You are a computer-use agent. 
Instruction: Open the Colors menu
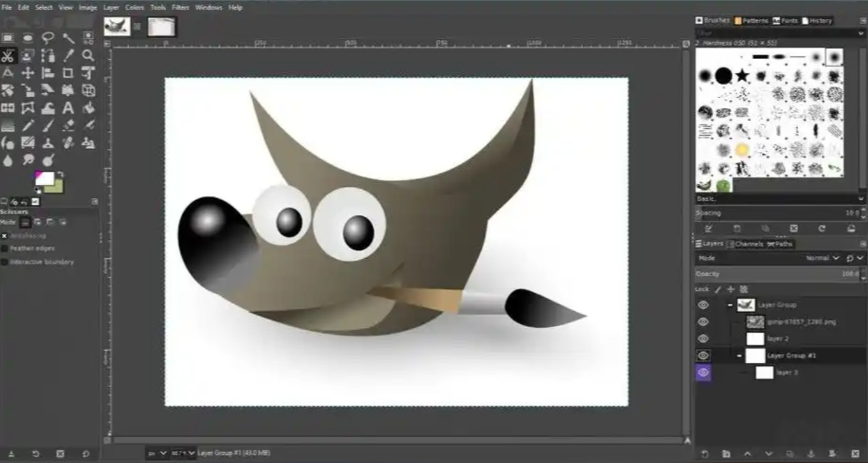134,7
